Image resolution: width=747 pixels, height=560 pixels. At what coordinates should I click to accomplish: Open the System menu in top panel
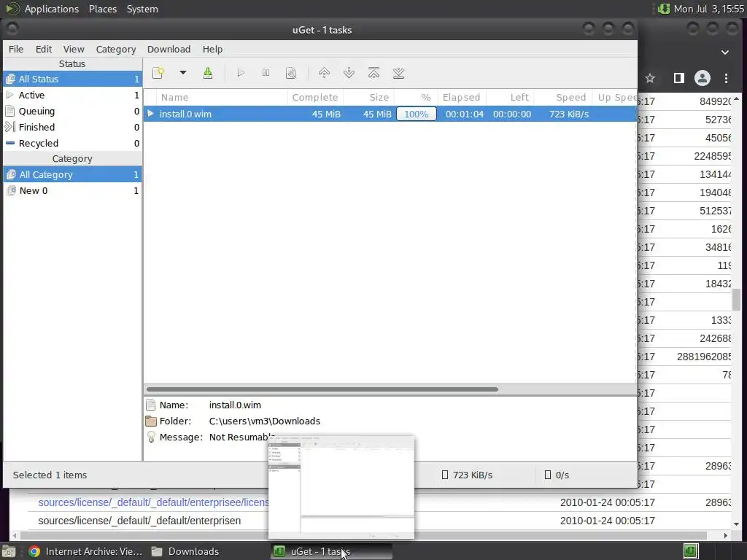(142, 9)
